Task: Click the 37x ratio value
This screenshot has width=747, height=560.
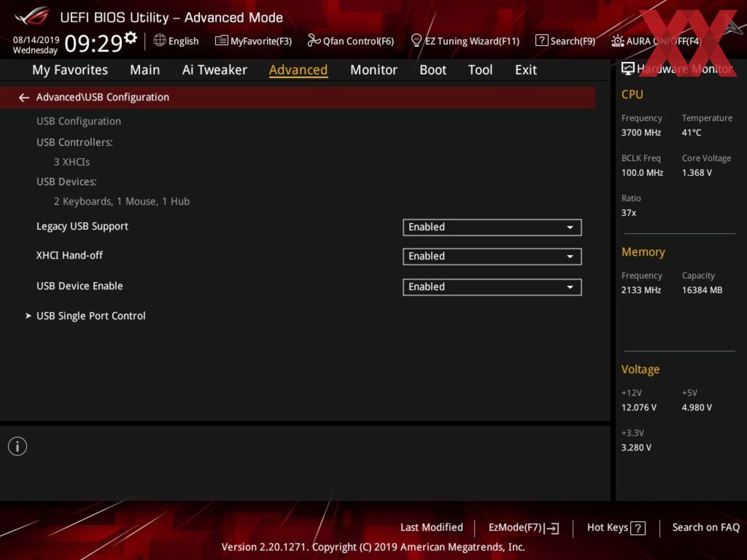Action: 628,212
